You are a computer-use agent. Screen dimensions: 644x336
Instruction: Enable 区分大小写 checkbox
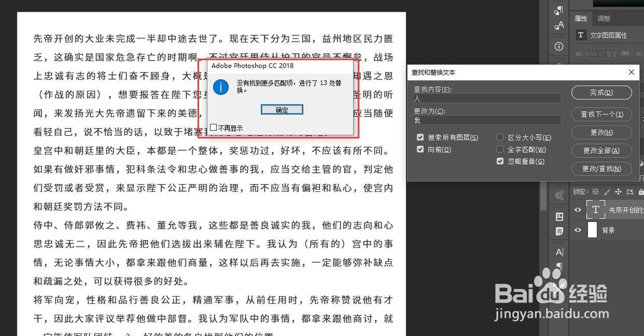coord(500,137)
